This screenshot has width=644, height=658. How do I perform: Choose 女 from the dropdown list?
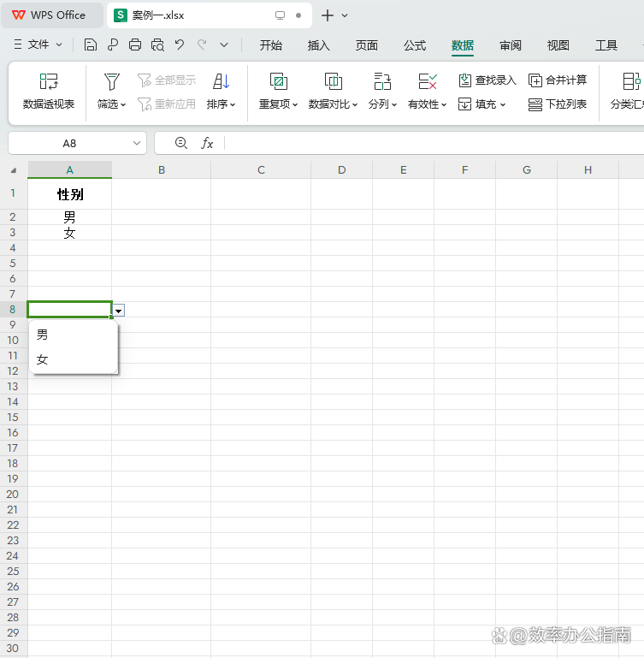point(73,359)
